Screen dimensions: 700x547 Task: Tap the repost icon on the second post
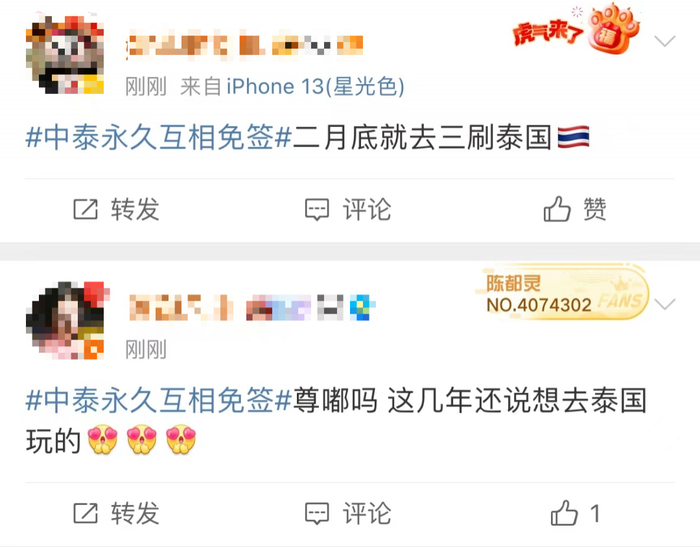tap(85, 513)
